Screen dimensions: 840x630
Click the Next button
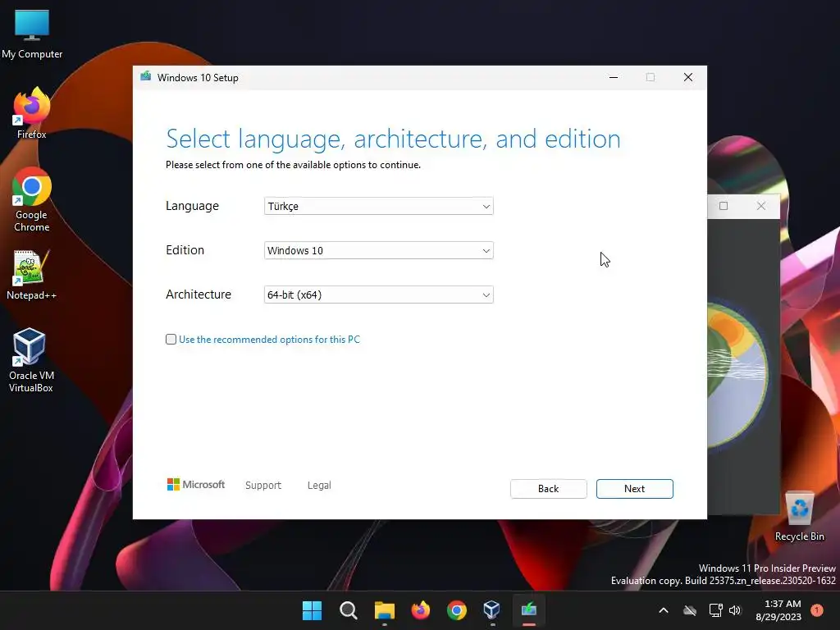coord(634,489)
